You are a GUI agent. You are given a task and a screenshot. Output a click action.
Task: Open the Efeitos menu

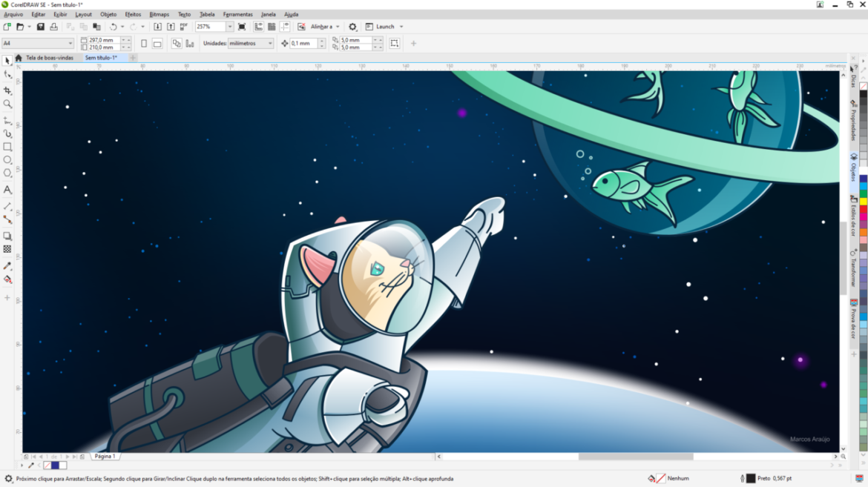[133, 14]
